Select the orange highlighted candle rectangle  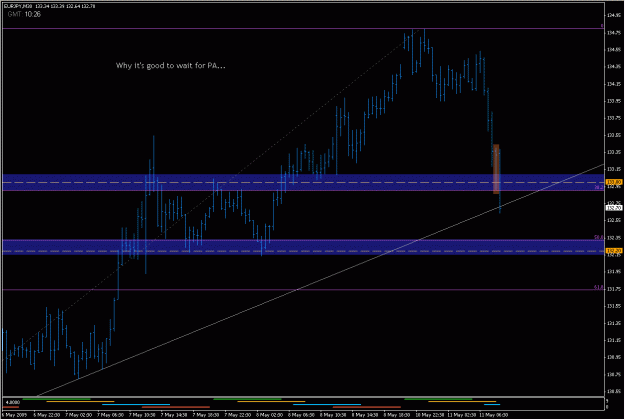496,169
